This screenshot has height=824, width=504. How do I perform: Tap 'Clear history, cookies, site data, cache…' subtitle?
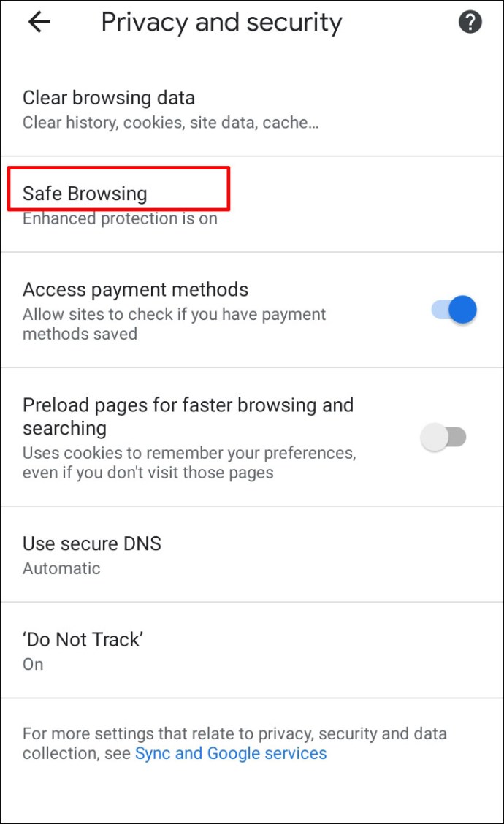tap(170, 123)
